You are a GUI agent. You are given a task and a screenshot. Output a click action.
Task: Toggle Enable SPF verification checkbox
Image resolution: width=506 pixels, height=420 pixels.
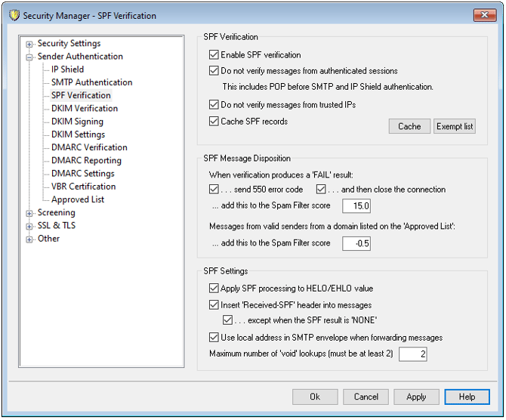214,55
